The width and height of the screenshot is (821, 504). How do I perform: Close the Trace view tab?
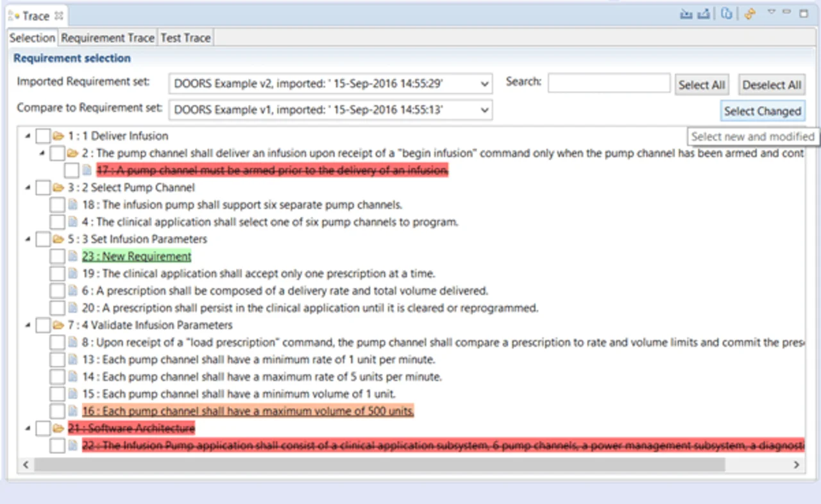(x=59, y=16)
